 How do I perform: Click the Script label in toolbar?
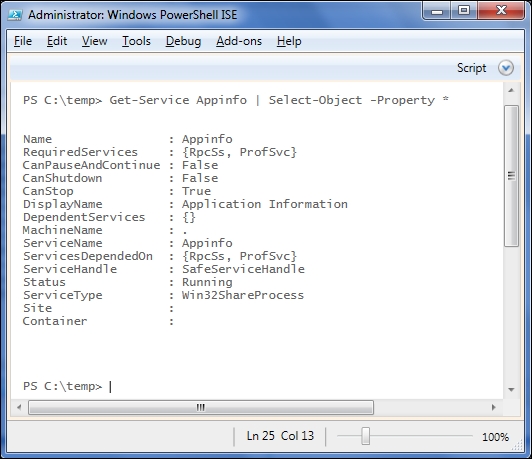point(471,68)
